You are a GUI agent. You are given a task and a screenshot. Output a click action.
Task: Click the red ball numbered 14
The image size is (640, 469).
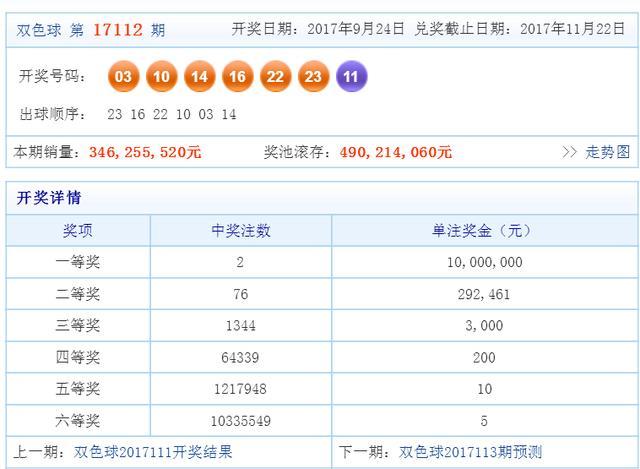click(x=199, y=76)
